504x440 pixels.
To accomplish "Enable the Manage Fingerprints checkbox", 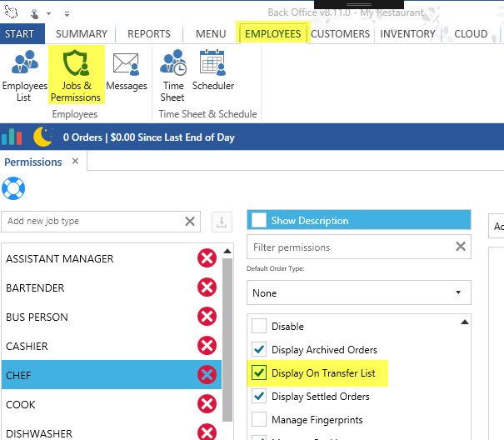I will pyautogui.click(x=260, y=420).
